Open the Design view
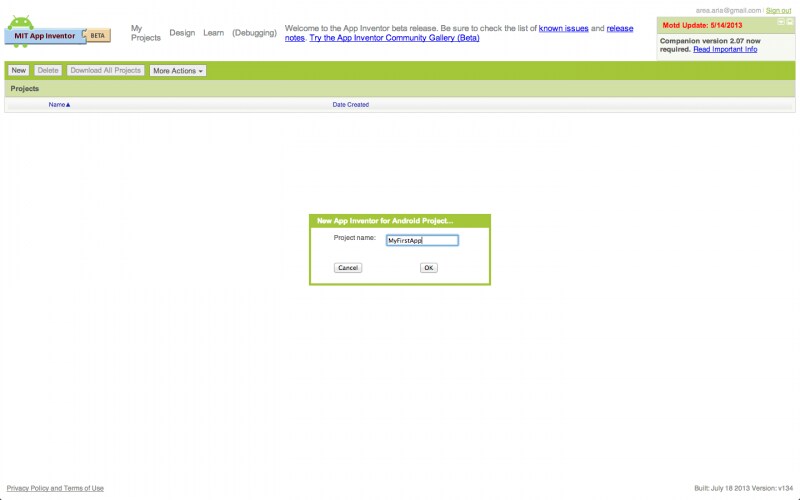Image resolution: width=800 pixels, height=500 pixels. [182, 33]
